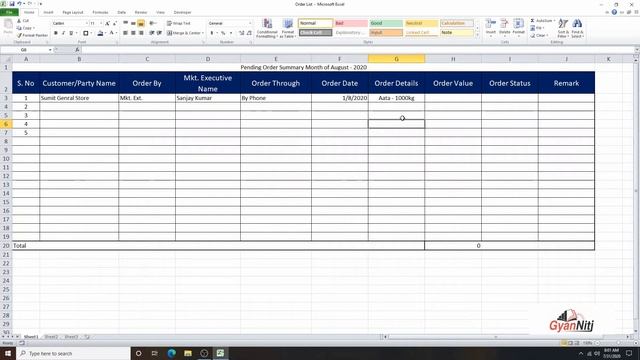
Task: Choose a fill color from paint bucket
Action: click(100, 33)
